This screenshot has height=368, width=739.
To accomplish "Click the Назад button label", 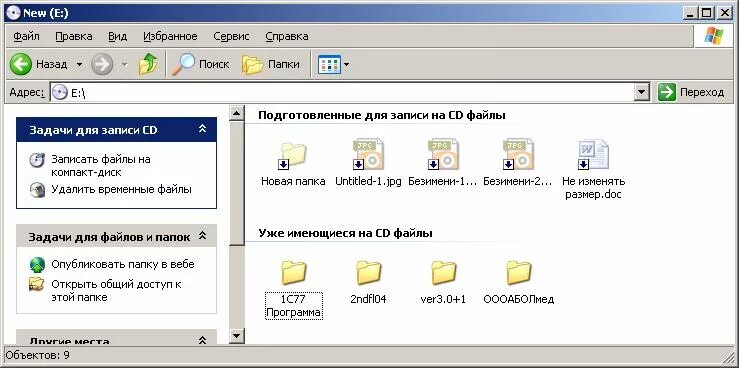I will pyautogui.click(x=51, y=65).
